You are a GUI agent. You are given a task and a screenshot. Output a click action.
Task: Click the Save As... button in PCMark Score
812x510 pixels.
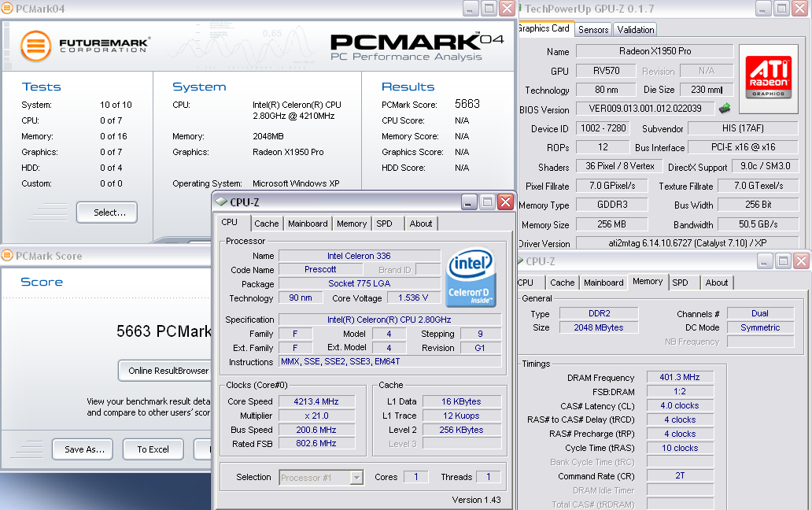tap(84, 449)
